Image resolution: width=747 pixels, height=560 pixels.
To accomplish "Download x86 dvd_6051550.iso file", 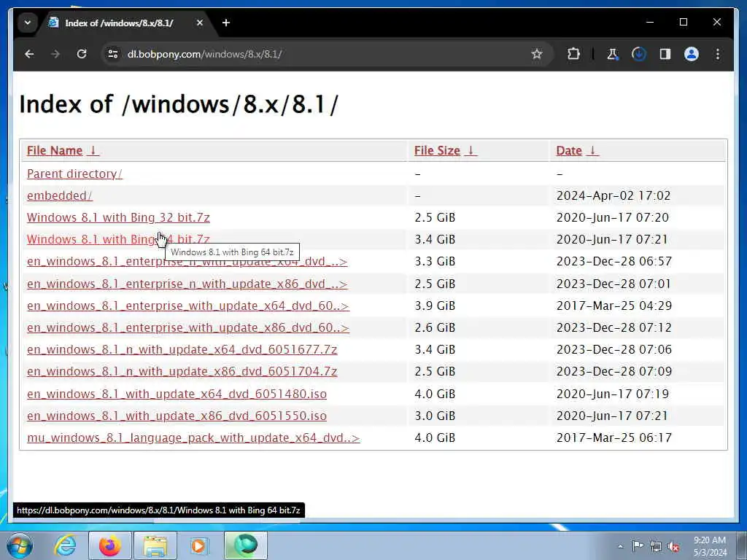I will point(177,416).
